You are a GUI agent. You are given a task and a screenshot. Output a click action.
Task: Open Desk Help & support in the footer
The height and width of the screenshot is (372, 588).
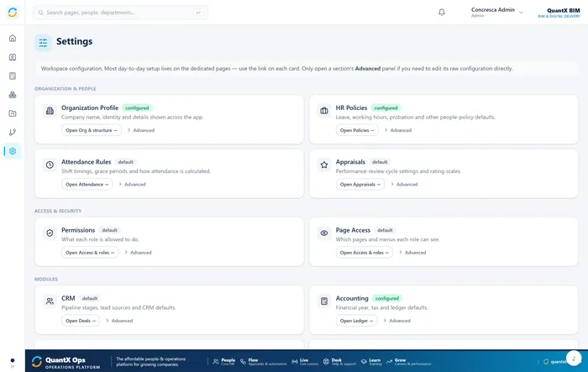pyautogui.click(x=339, y=361)
